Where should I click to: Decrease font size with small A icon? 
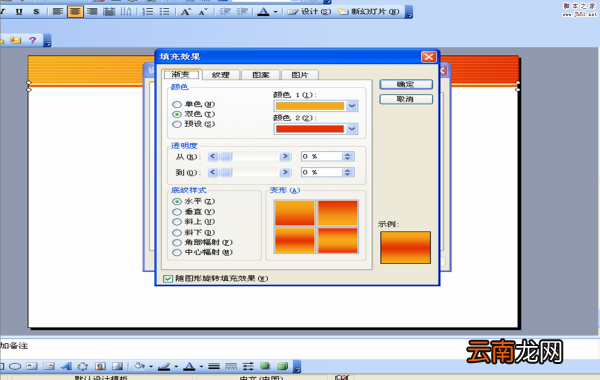[x=202, y=12]
